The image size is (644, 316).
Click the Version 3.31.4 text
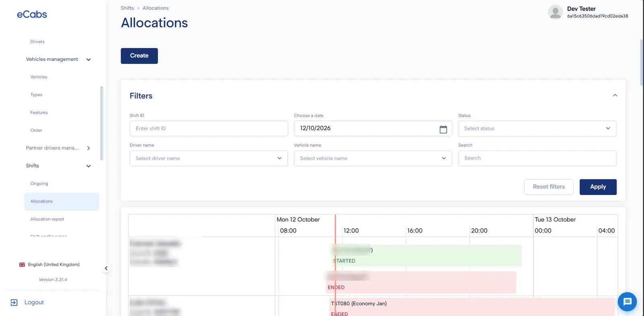point(53,279)
